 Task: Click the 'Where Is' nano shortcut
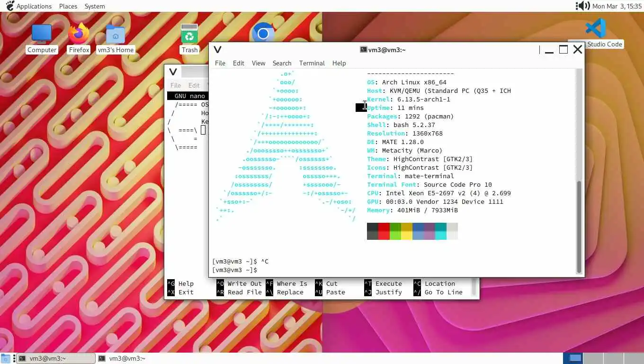[286, 284]
